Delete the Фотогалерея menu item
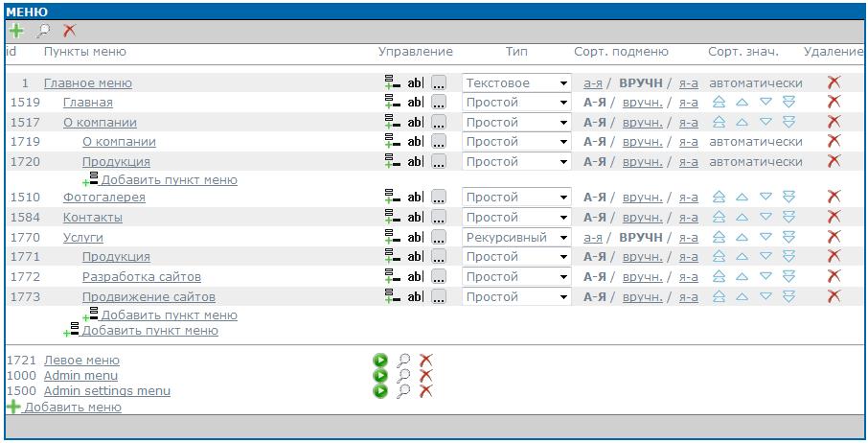Viewport: 868px width, 443px height. [834, 198]
